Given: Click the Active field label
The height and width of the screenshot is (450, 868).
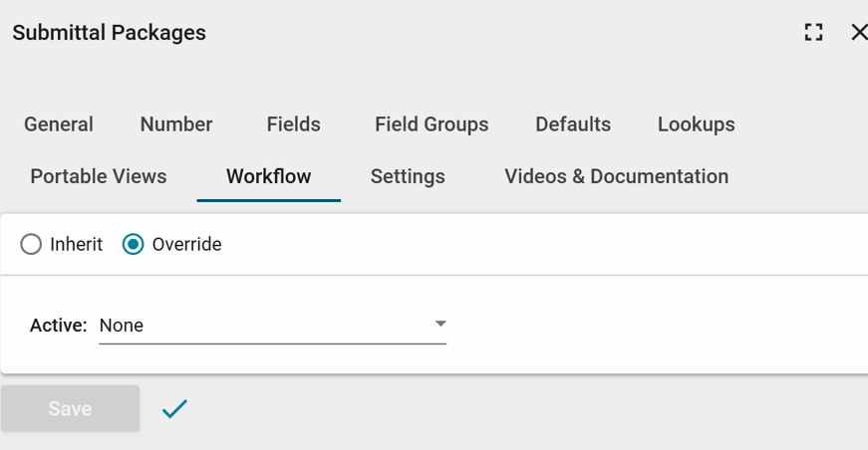Looking at the screenshot, I should pyautogui.click(x=58, y=326).
